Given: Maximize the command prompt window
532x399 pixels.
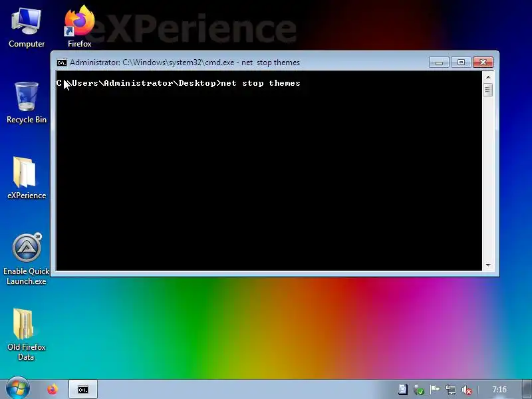Looking at the screenshot, I should (461, 63).
